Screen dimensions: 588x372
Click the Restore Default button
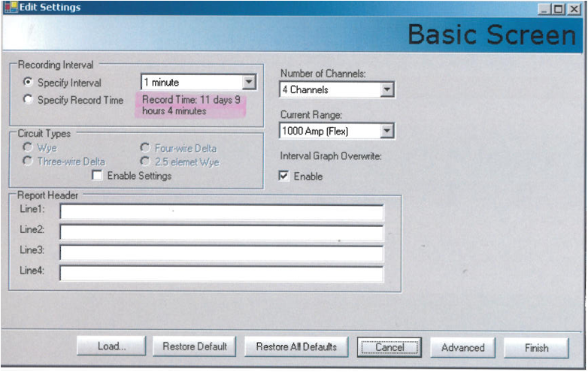tap(195, 346)
